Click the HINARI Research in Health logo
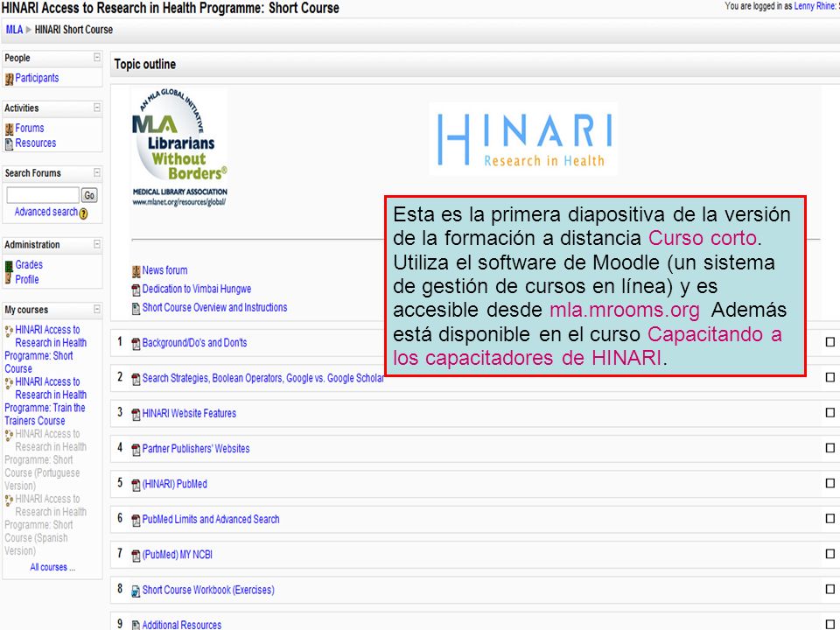840x630 pixels. (x=524, y=139)
